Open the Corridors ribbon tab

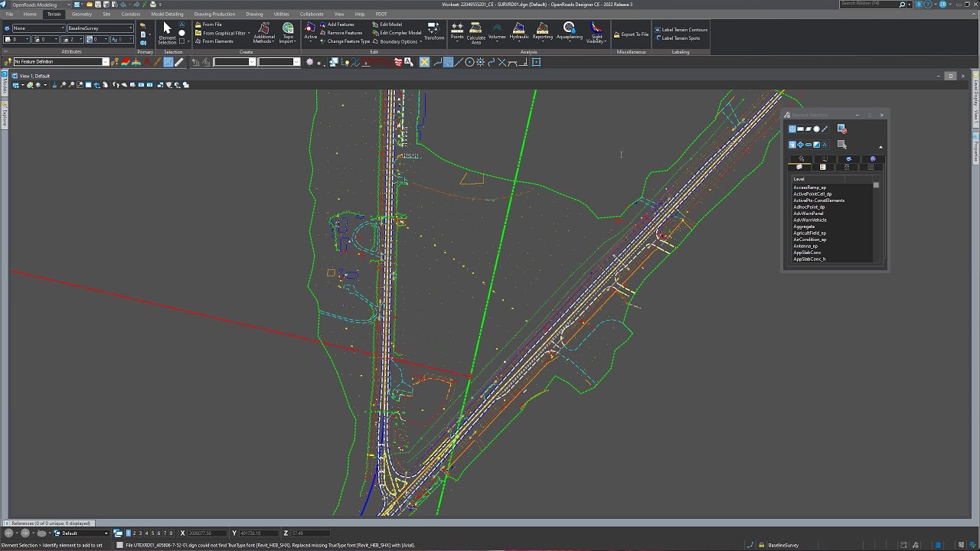coord(130,14)
